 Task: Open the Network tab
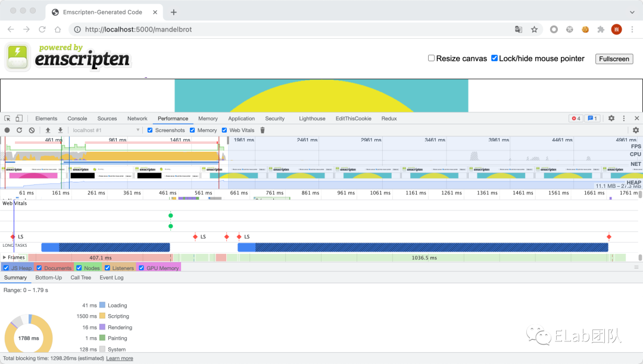pos(138,118)
